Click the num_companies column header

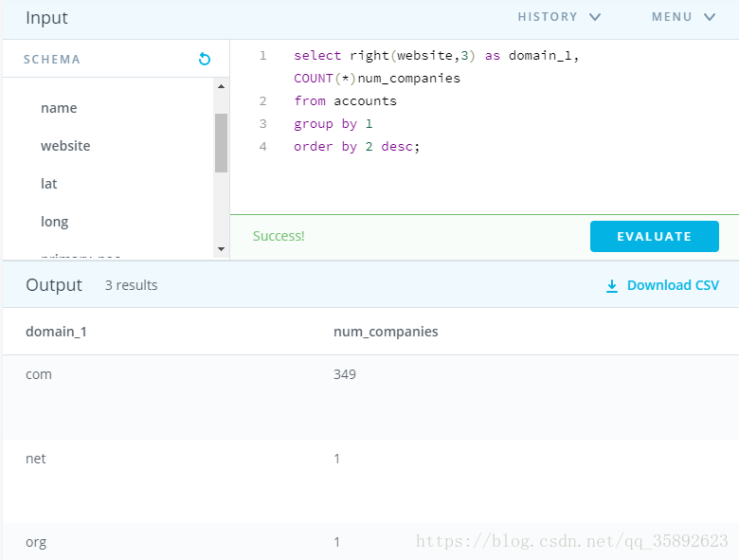(386, 332)
